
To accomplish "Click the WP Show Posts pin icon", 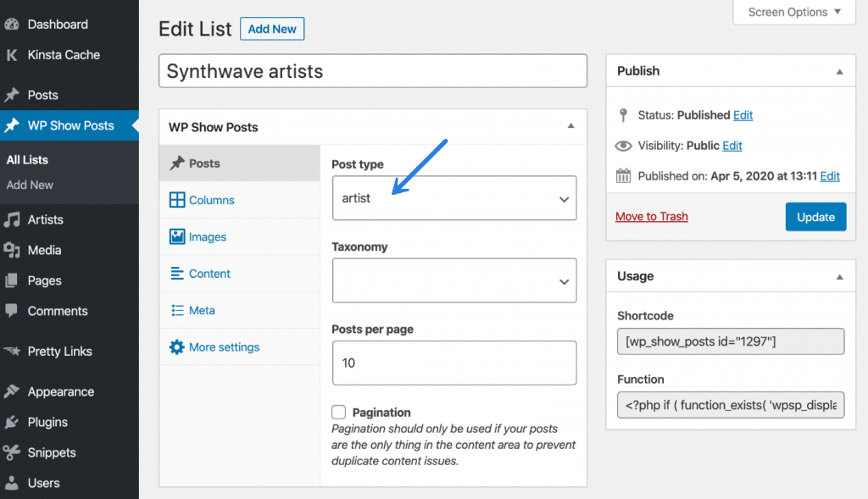I will coord(12,125).
